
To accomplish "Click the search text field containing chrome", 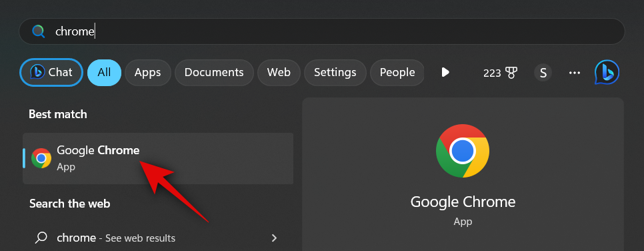I will (322, 31).
